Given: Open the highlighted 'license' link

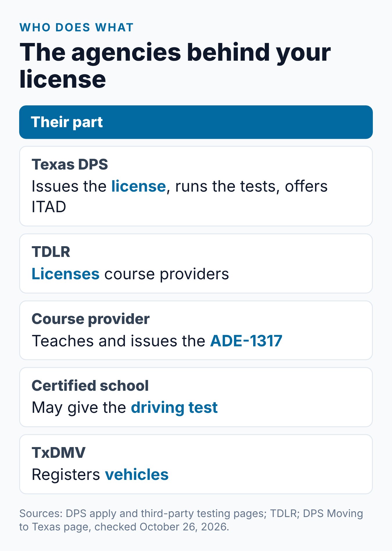Looking at the screenshot, I should point(139,186).
